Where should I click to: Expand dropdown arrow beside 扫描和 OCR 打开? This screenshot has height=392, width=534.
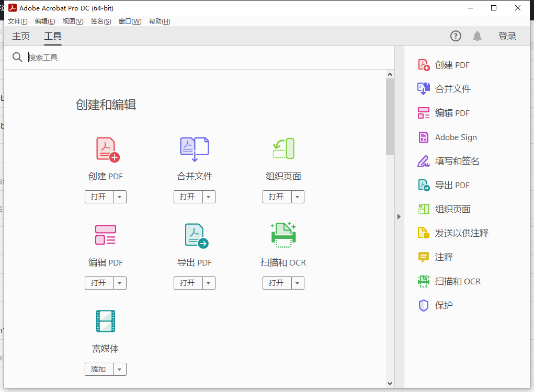pyautogui.click(x=298, y=283)
